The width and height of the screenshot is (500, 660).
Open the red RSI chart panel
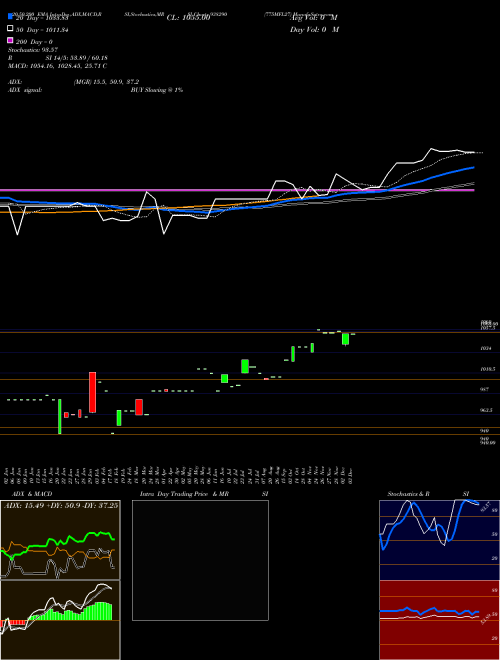click(x=439, y=620)
